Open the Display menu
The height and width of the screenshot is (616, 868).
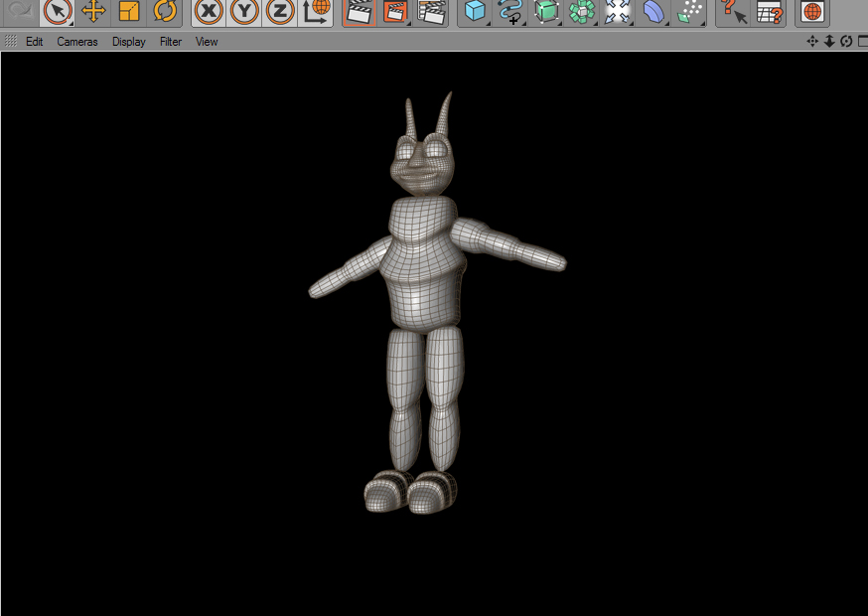128,42
